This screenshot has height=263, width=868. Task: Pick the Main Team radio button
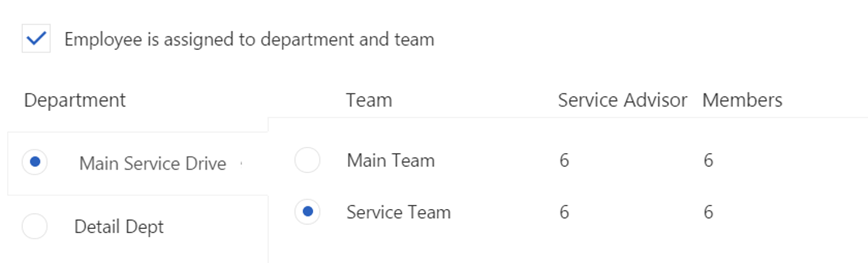[307, 160]
